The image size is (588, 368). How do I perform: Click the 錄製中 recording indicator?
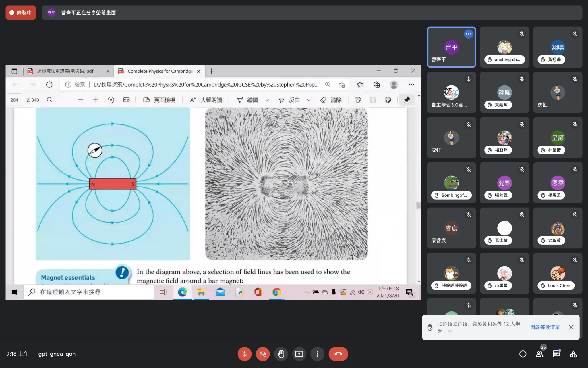21,13
